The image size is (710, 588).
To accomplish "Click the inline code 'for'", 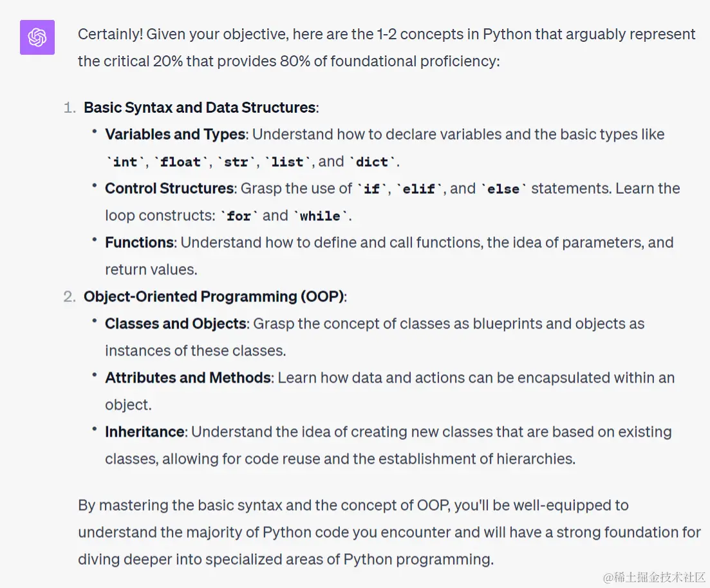I will [x=239, y=216].
